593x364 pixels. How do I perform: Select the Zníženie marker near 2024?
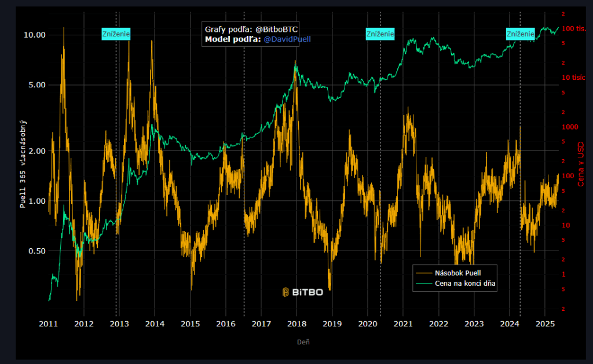[x=520, y=34]
